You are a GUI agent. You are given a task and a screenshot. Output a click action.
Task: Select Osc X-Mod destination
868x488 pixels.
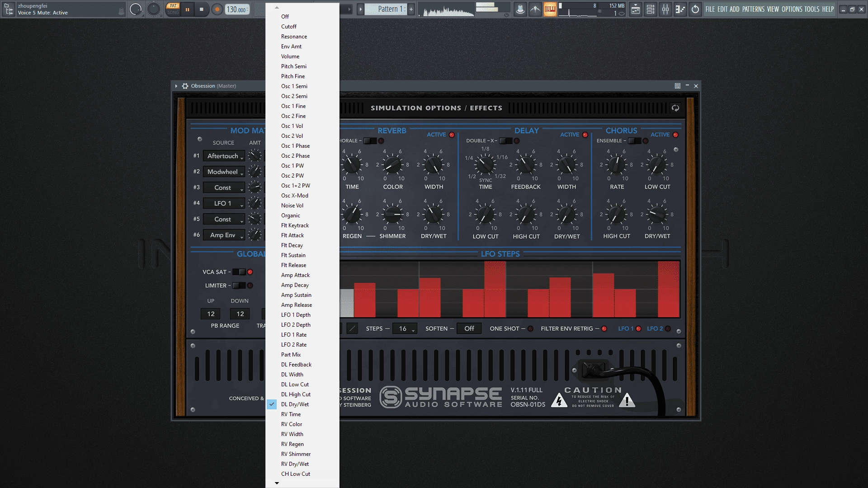302,196
